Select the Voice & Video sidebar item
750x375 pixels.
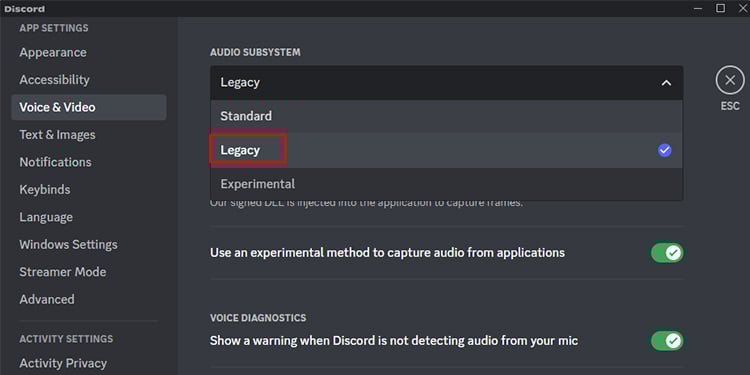(88, 107)
